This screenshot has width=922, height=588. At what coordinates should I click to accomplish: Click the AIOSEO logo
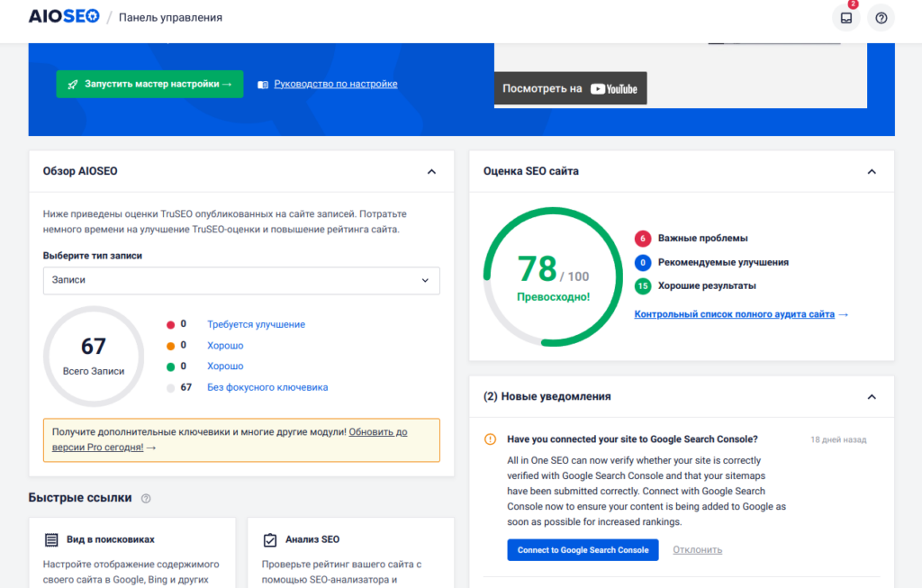(x=63, y=17)
